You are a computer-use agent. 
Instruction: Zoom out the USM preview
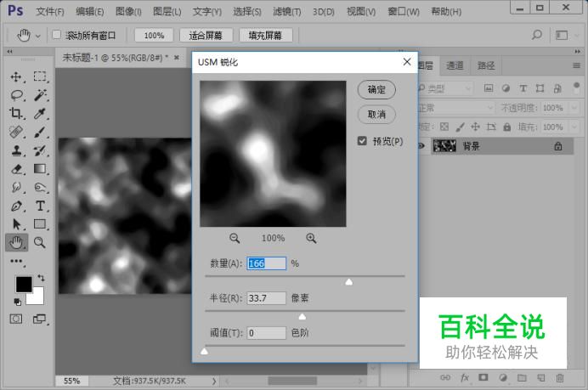(x=235, y=238)
